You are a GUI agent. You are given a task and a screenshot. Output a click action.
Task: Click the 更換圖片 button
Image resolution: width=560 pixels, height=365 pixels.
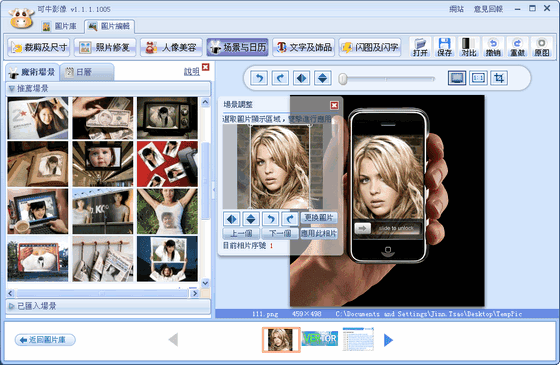(x=319, y=218)
